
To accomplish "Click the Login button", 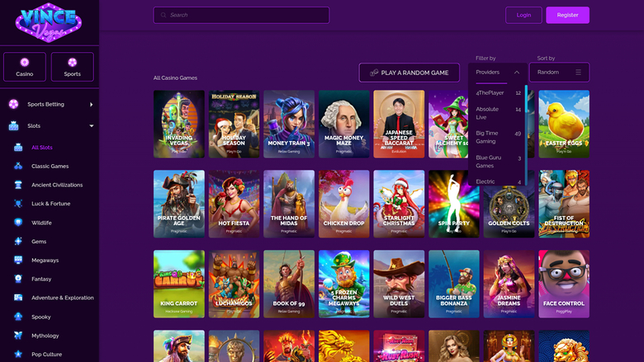I will tap(523, 15).
